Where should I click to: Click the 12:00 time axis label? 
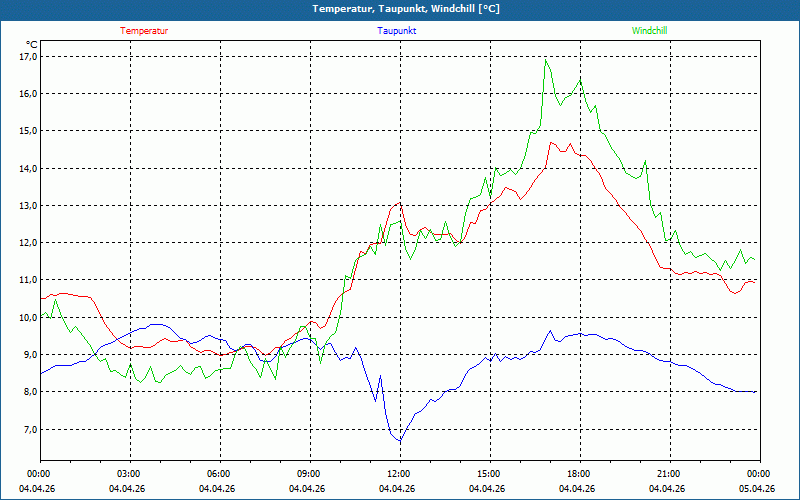point(399,474)
